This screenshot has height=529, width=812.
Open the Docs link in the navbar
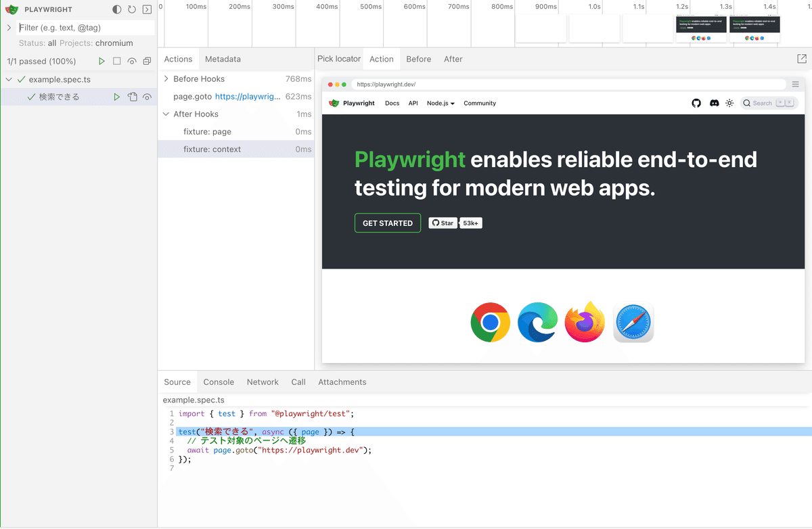[392, 103]
